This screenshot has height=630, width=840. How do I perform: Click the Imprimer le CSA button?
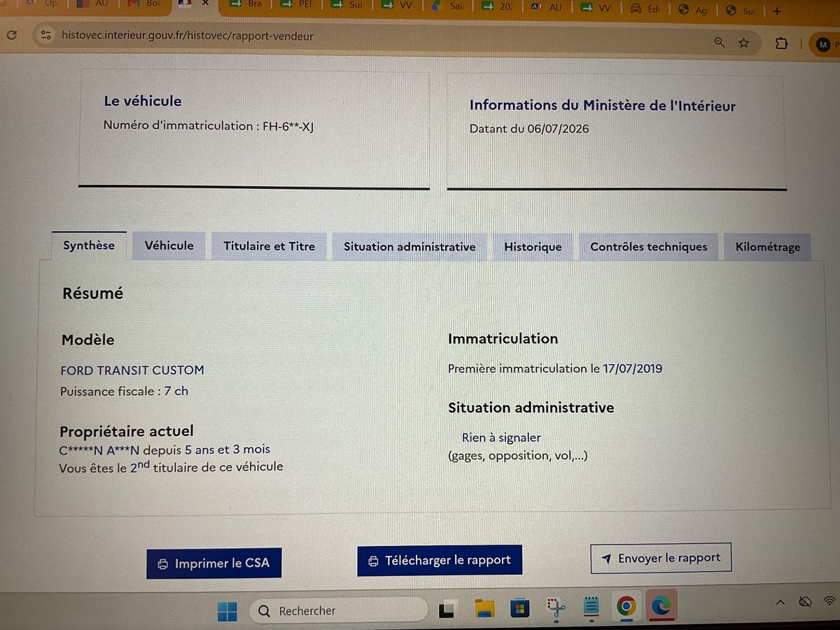214,563
